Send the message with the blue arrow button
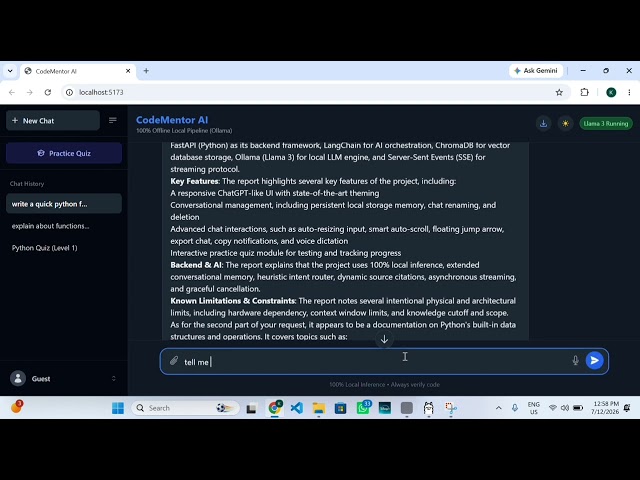640x480 pixels. 594,360
